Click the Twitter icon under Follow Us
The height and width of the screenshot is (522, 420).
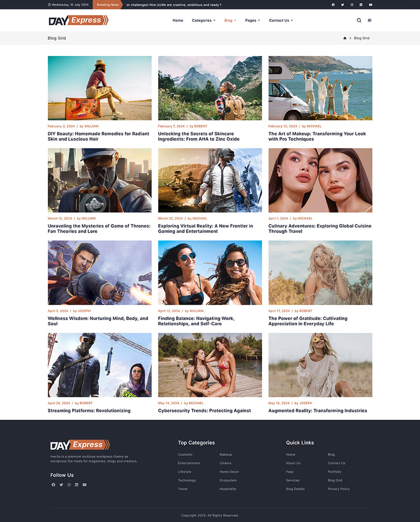[x=61, y=485]
